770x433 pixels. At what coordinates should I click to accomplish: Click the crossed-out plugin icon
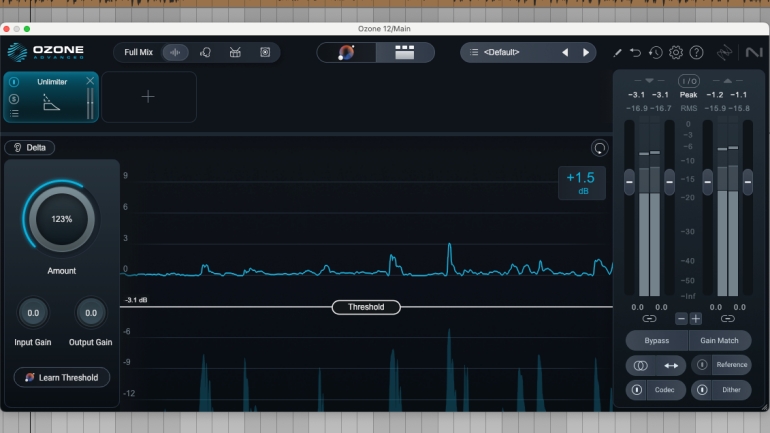coord(724,53)
